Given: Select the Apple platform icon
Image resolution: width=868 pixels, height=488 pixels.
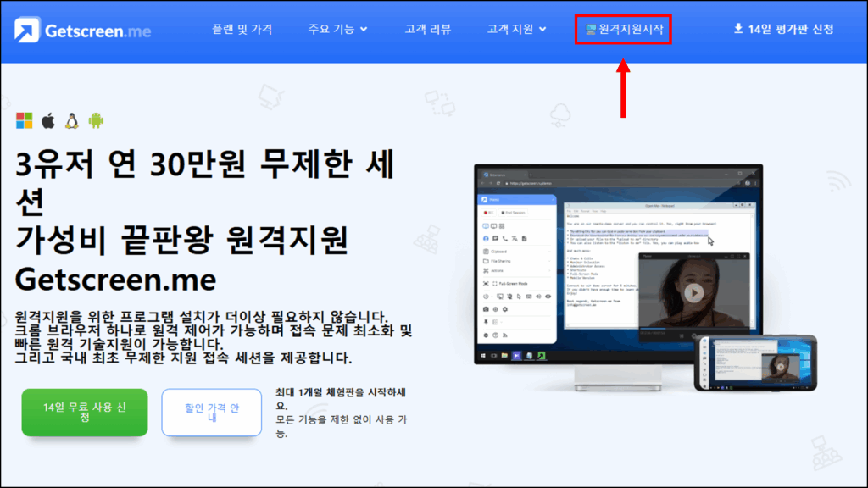Looking at the screenshot, I should (x=48, y=120).
